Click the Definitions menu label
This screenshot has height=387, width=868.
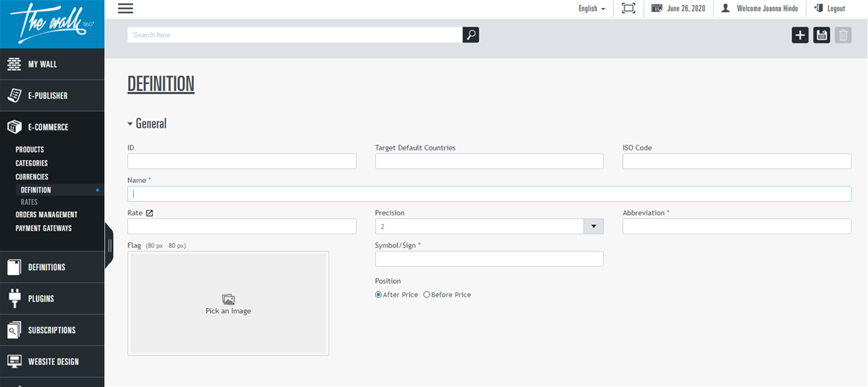tap(47, 267)
